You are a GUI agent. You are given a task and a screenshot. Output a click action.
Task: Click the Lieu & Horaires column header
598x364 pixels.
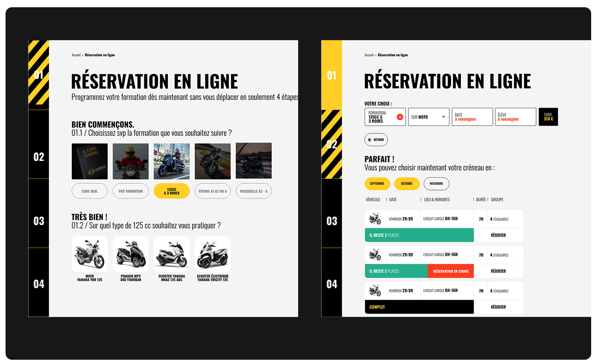click(x=437, y=200)
